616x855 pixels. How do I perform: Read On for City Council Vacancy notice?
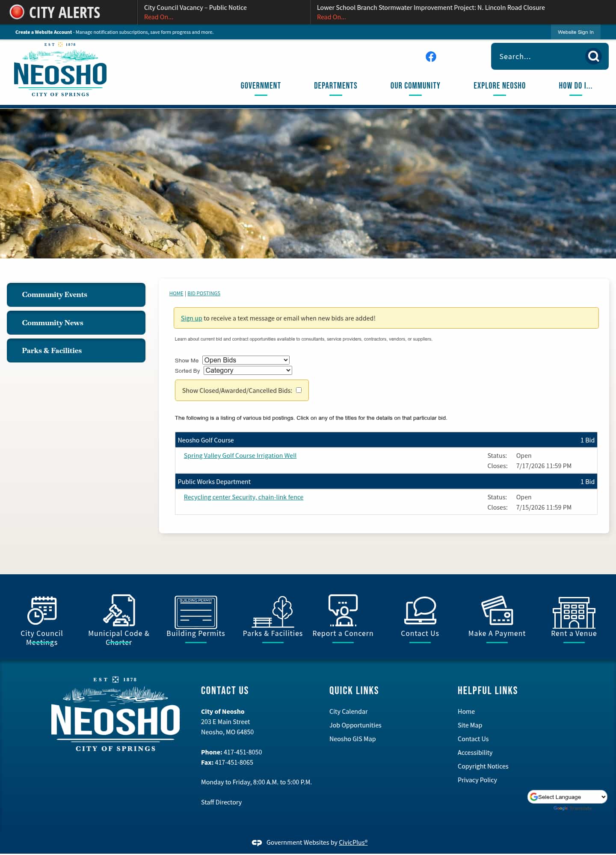tap(159, 17)
